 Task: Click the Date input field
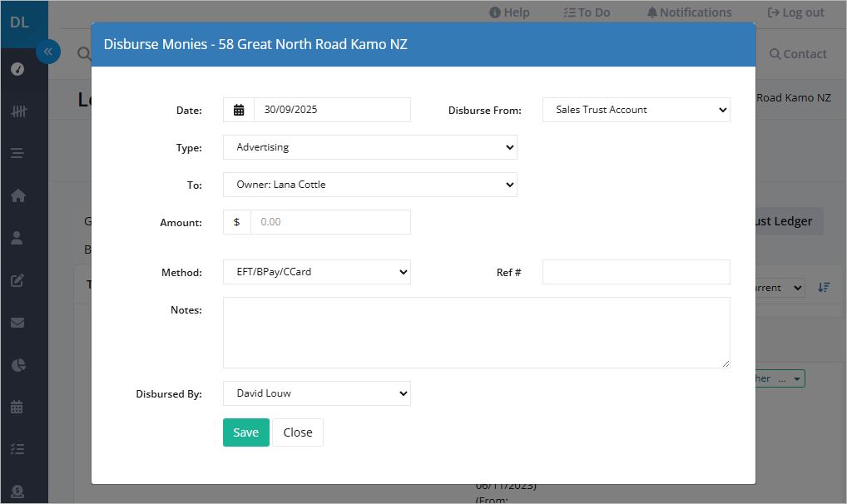coord(332,110)
